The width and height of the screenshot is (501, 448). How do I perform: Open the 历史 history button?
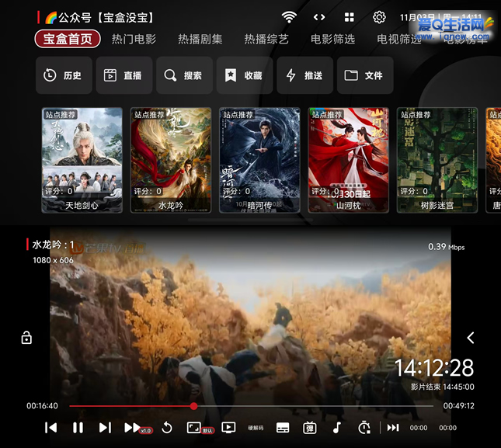pyautogui.click(x=64, y=75)
